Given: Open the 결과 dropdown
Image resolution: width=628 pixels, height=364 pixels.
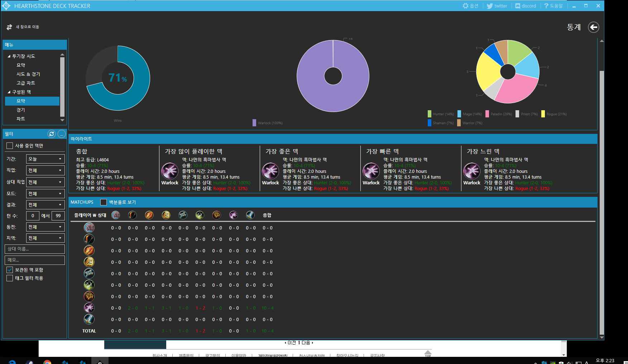Looking at the screenshot, I should tap(45, 205).
